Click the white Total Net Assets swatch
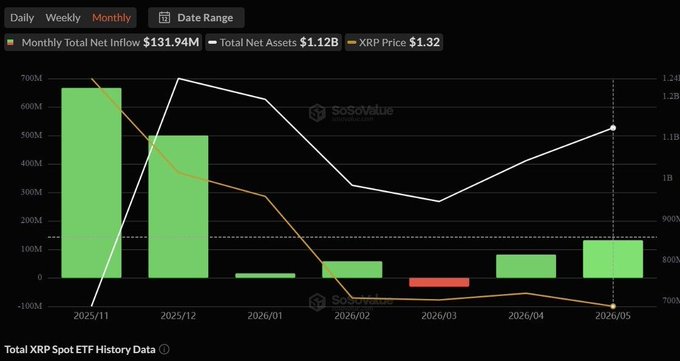Image resolution: width=680 pixels, height=361 pixels. coord(212,43)
